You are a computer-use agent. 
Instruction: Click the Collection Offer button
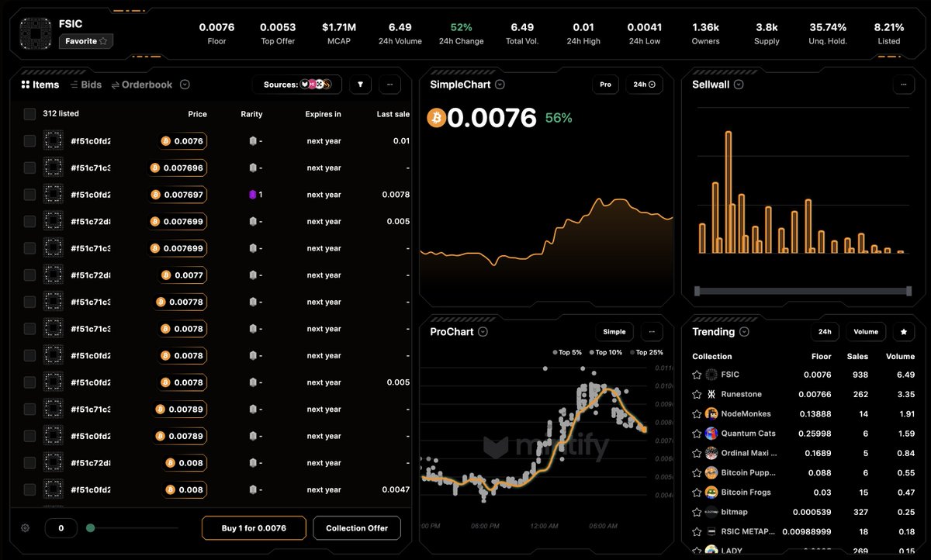coord(357,528)
